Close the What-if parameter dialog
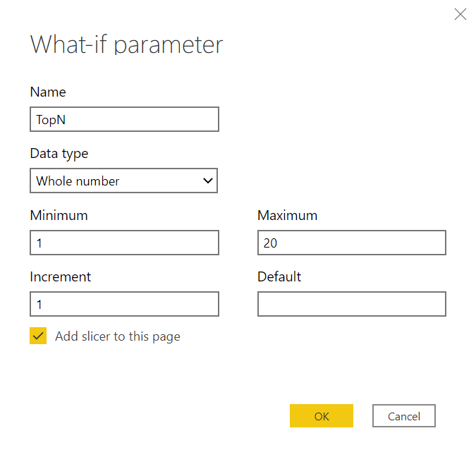The image size is (476, 457). [x=460, y=14]
